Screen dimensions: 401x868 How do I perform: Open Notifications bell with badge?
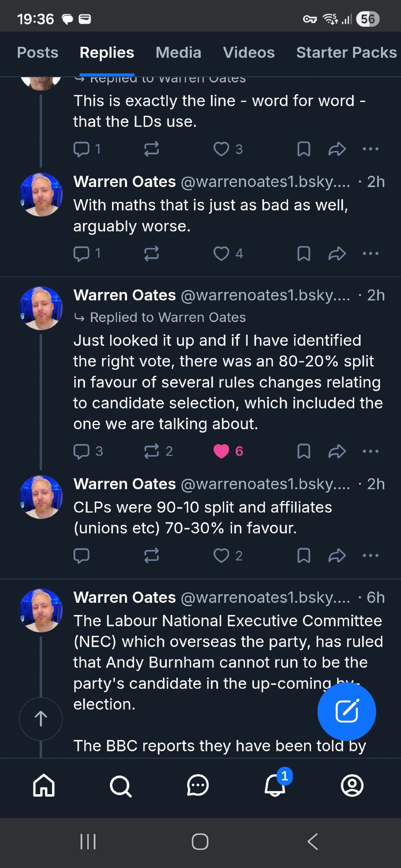pyautogui.click(x=275, y=786)
